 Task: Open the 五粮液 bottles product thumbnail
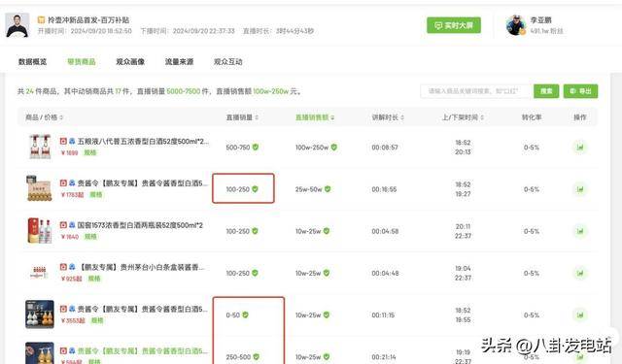click(40, 147)
